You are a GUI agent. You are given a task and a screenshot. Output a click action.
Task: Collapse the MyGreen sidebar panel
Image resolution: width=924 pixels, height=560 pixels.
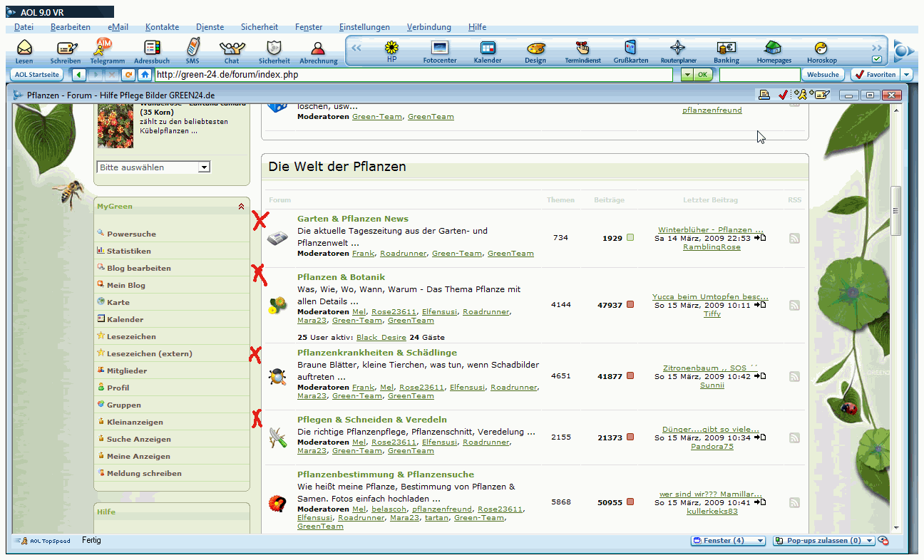point(241,207)
